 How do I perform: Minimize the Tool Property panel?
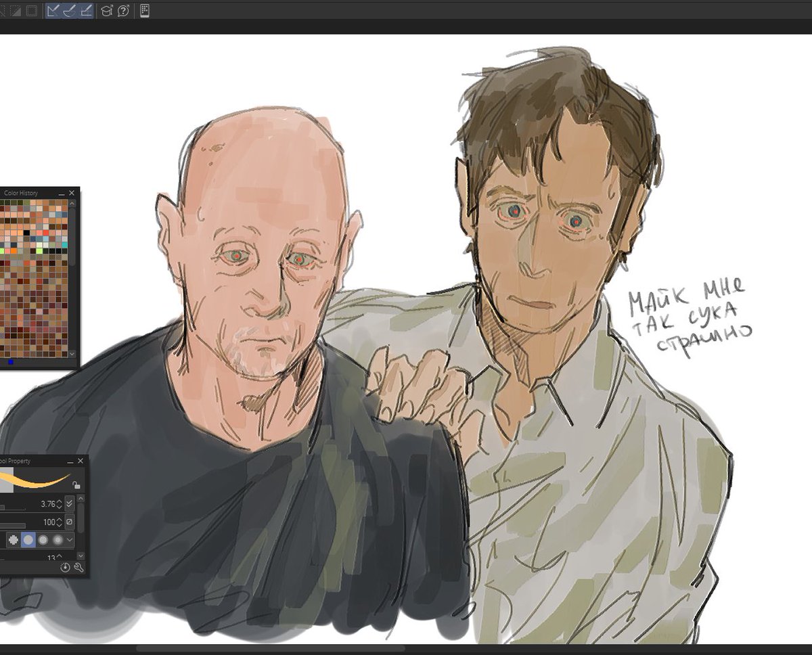pyautogui.click(x=70, y=462)
